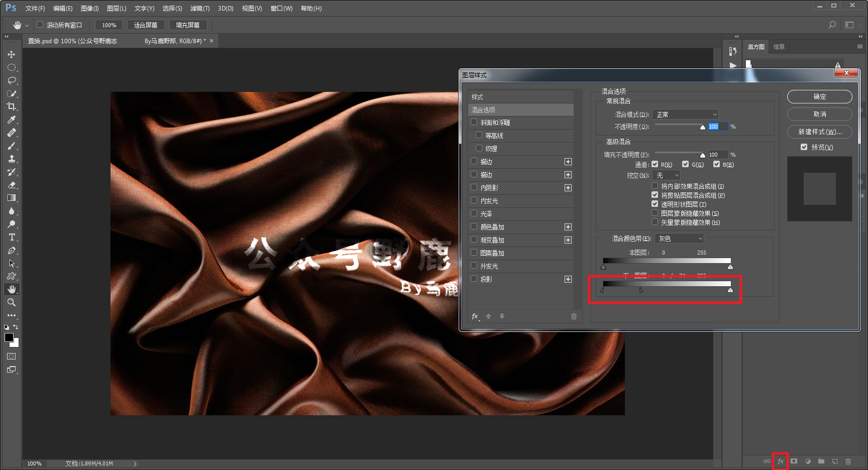Select the History Brush tool
Image resolution: width=868 pixels, height=470 pixels.
click(12, 172)
